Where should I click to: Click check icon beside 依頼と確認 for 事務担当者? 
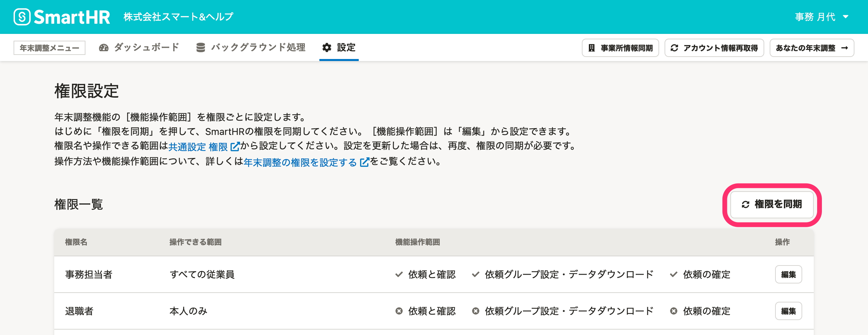click(399, 274)
